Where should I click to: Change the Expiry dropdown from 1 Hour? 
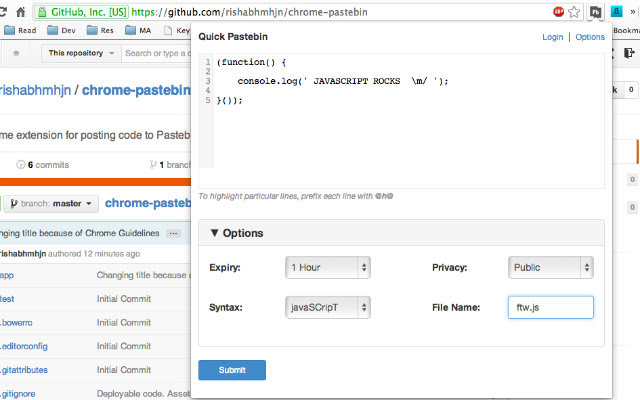[x=328, y=267]
